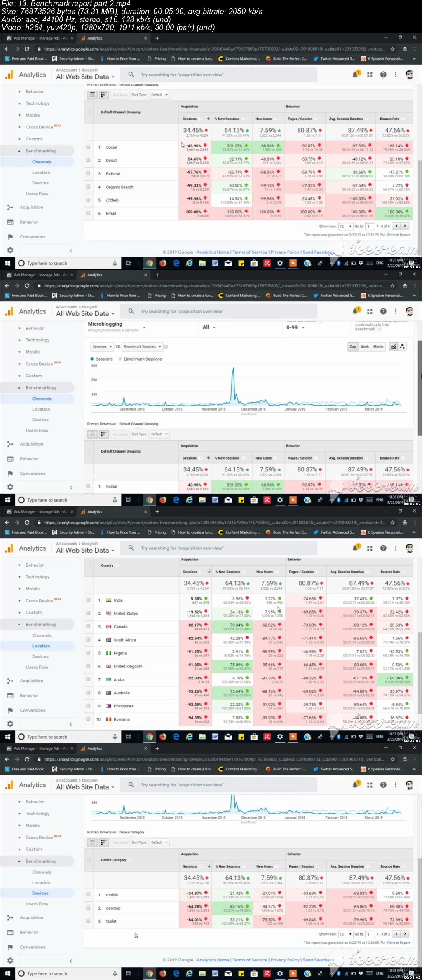Switch to Ads Manager tab in Country report frame
This screenshot has height=980, width=422.
(40, 511)
